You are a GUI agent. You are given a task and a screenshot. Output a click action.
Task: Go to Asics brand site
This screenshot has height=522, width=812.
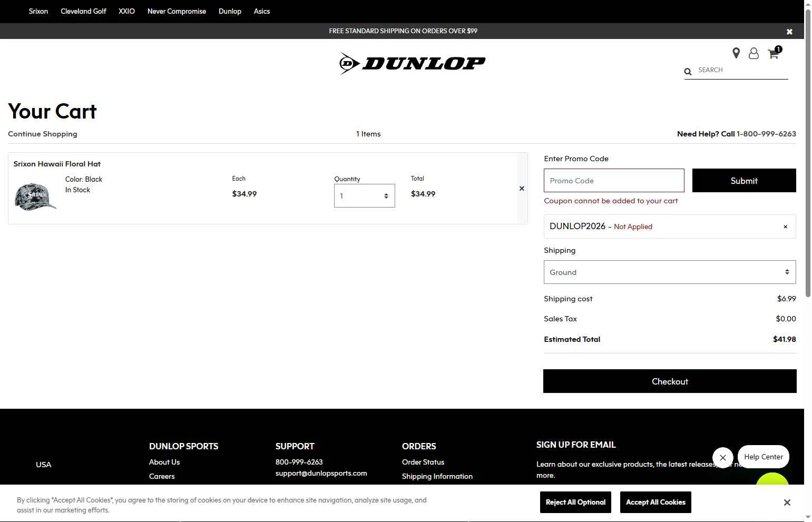262,11
